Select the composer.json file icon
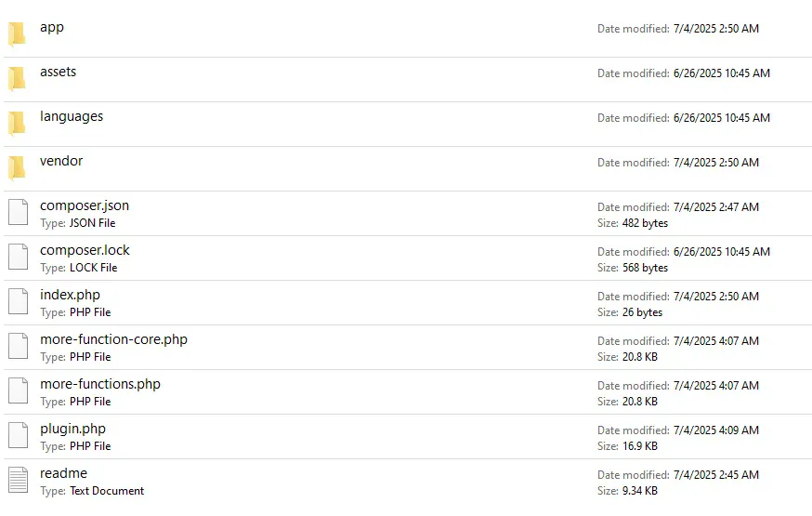This screenshot has width=812, height=516. [19, 213]
